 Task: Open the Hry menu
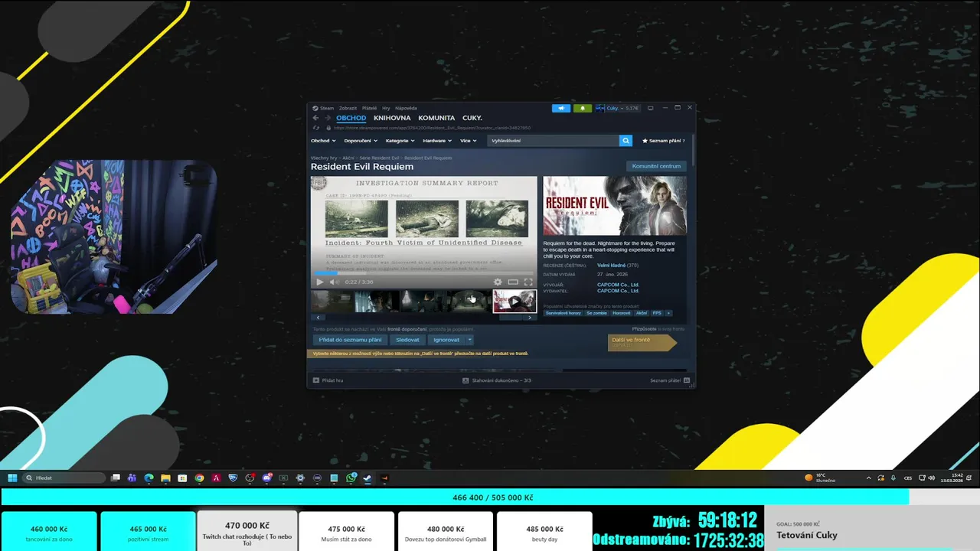click(386, 108)
